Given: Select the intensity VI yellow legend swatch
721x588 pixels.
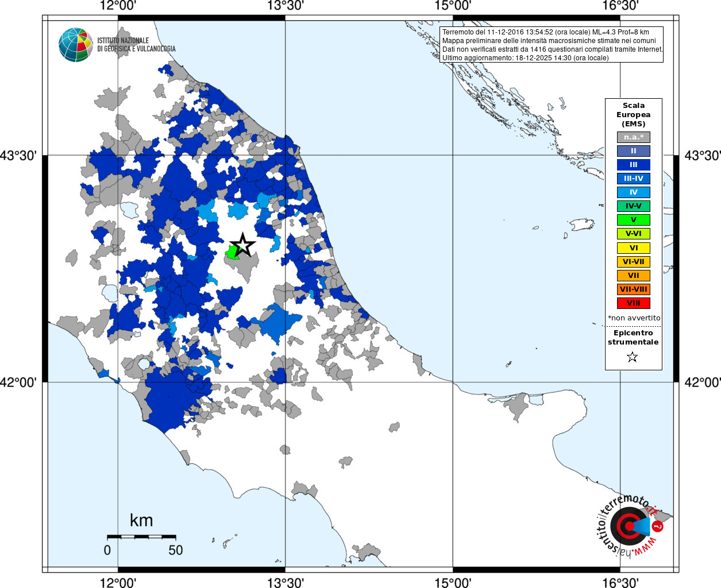Looking at the screenshot, I should pyautogui.click(x=634, y=248).
